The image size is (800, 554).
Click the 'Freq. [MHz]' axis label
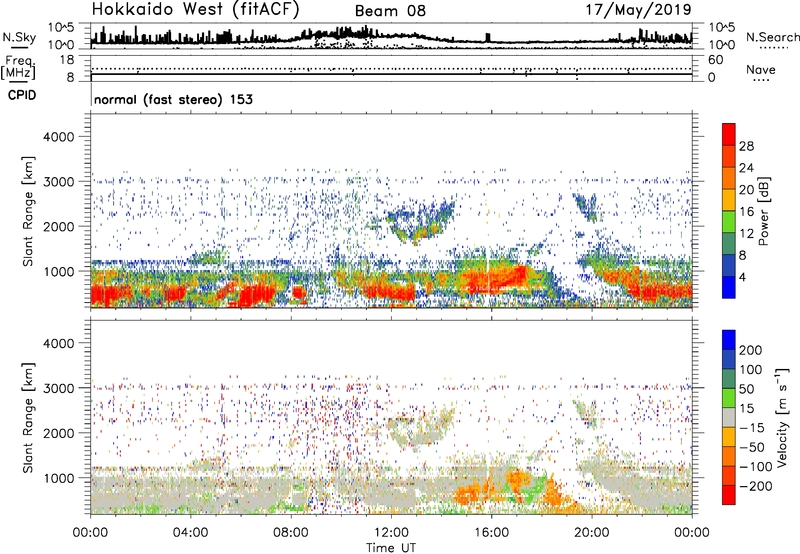18,68
